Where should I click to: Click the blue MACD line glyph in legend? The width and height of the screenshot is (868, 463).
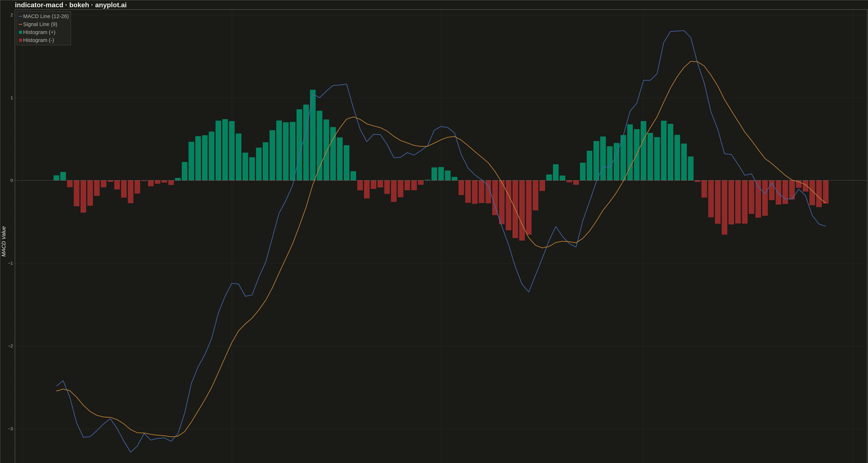(x=21, y=16)
